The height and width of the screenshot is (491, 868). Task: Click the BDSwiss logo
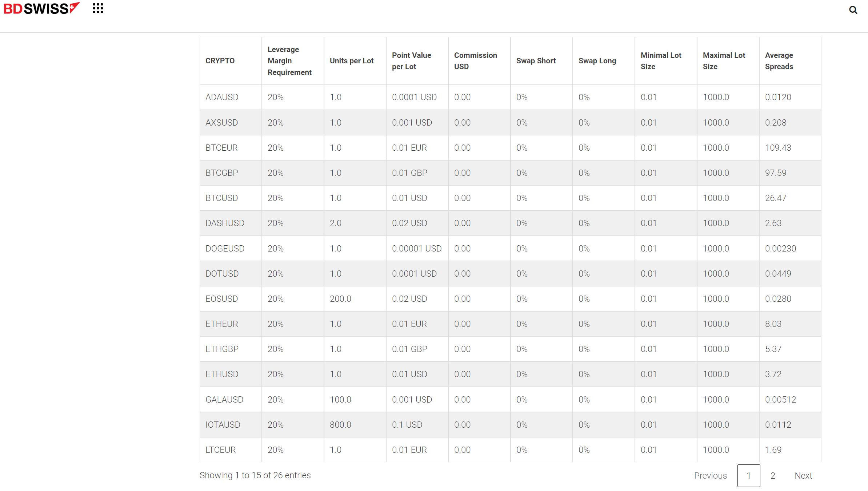point(41,8)
